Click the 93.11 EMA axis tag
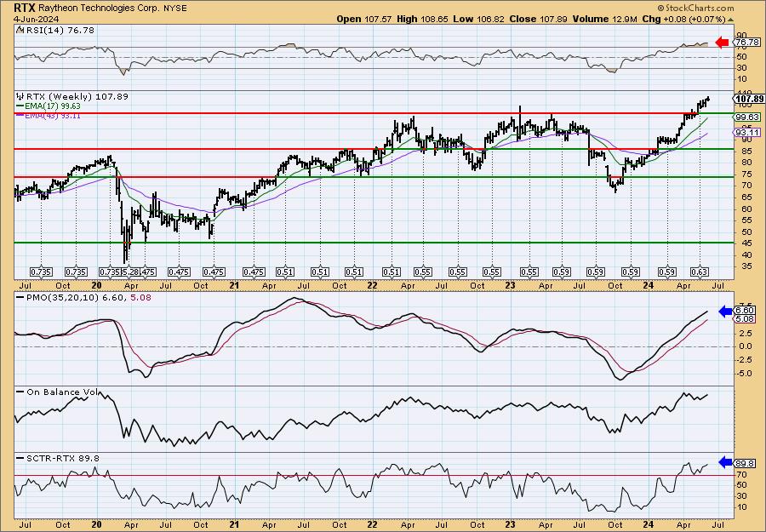The width and height of the screenshot is (766, 532). click(x=747, y=133)
